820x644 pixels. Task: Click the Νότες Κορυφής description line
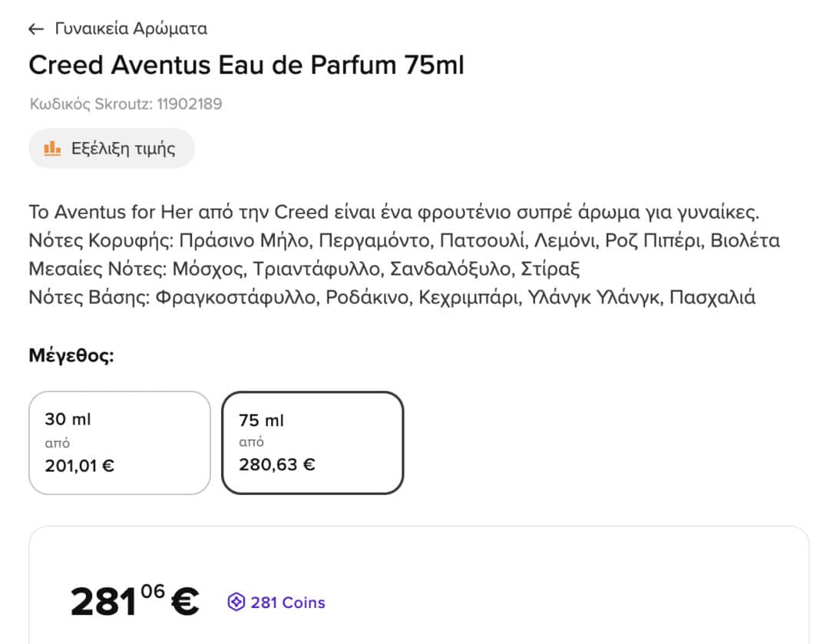coord(404,241)
